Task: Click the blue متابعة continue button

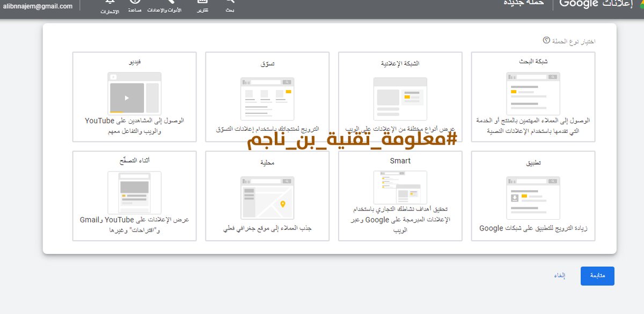Action: click(597, 276)
